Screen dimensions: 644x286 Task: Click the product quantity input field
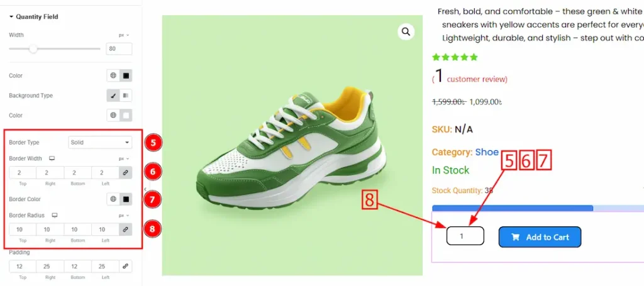click(465, 236)
